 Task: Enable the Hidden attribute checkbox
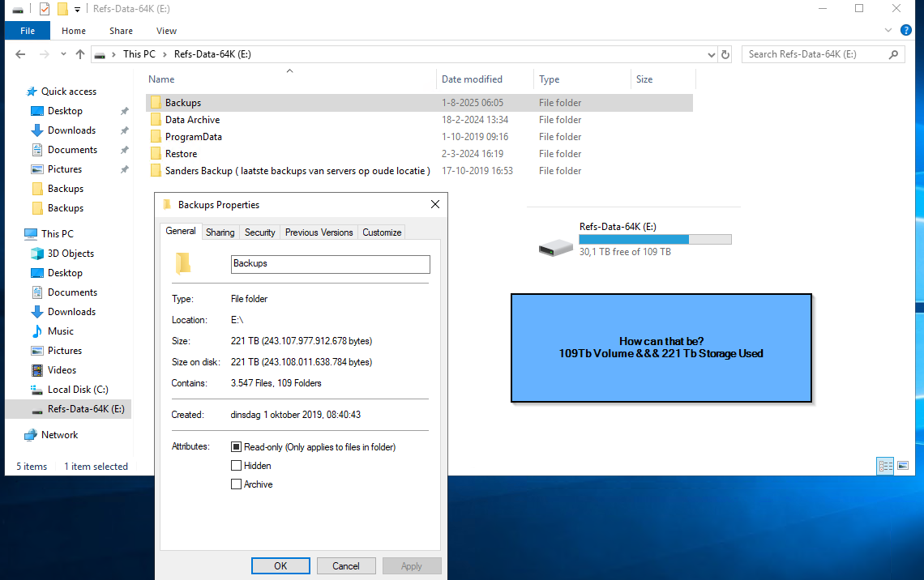pos(237,466)
